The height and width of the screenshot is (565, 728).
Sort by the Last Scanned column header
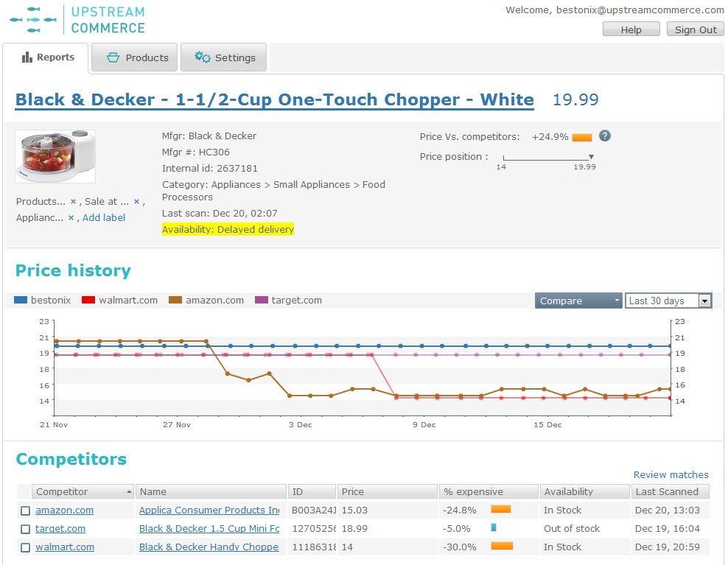pyautogui.click(x=670, y=491)
